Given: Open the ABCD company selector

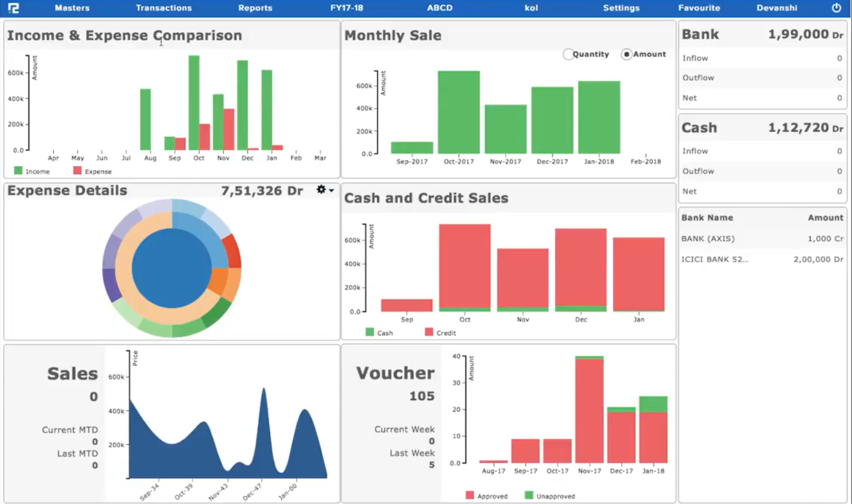Looking at the screenshot, I should click(439, 8).
